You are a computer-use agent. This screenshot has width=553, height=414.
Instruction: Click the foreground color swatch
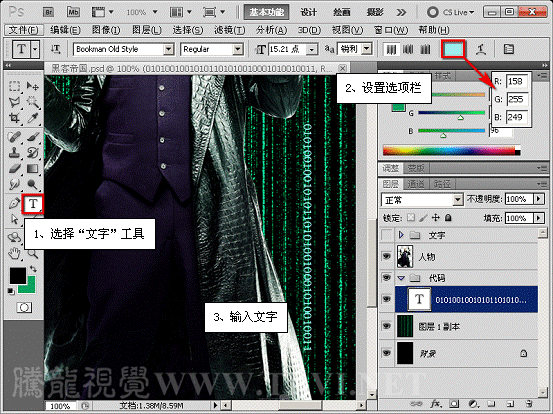(x=18, y=275)
